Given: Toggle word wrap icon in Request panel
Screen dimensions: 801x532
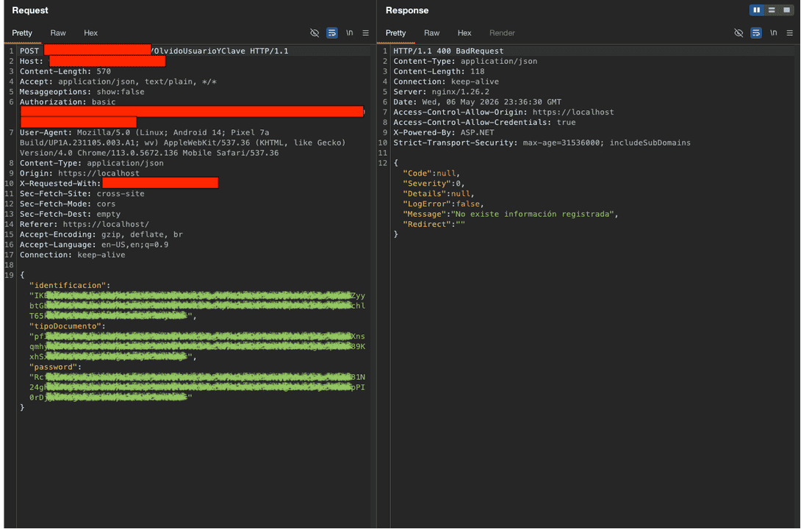Looking at the screenshot, I should [x=332, y=33].
